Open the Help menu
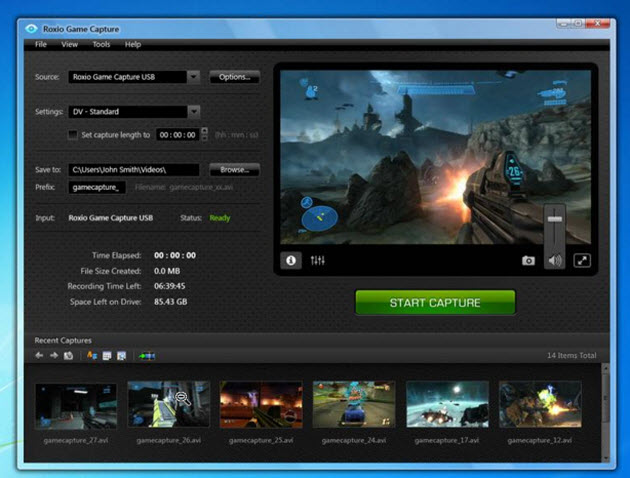630x478 pixels. coord(133,44)
